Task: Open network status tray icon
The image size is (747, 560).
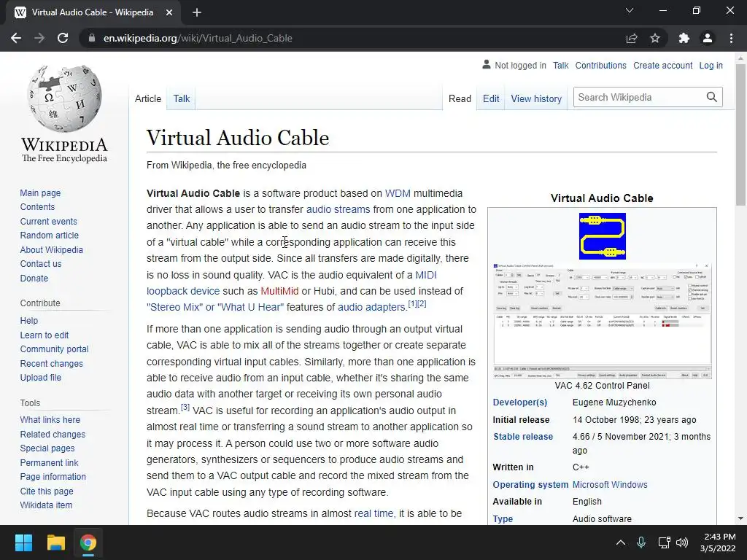Action: [x=664, y=542]
